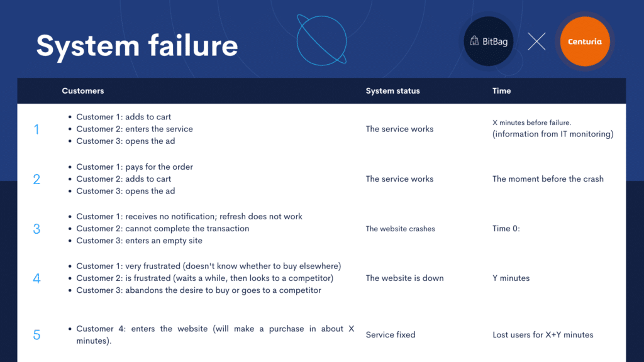644x362 pixels.
Task: Click the System failure title
Action: coord(136,45)
